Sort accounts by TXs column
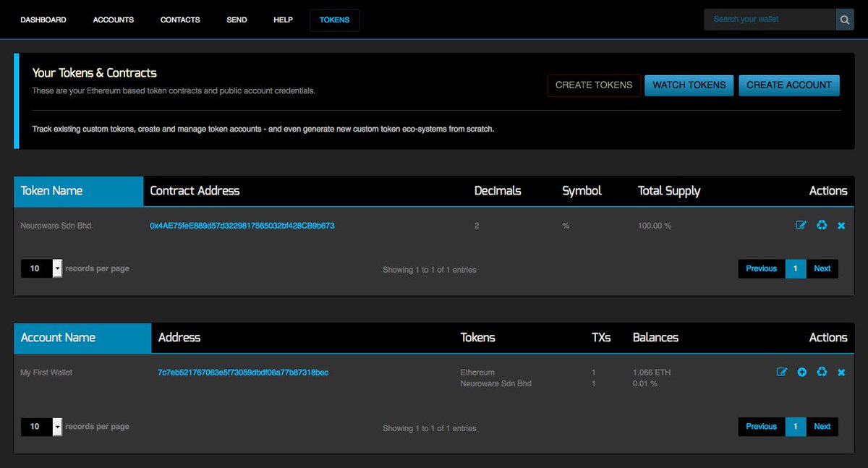The height and width of the screenshot is (468, 868). [601, 338]
